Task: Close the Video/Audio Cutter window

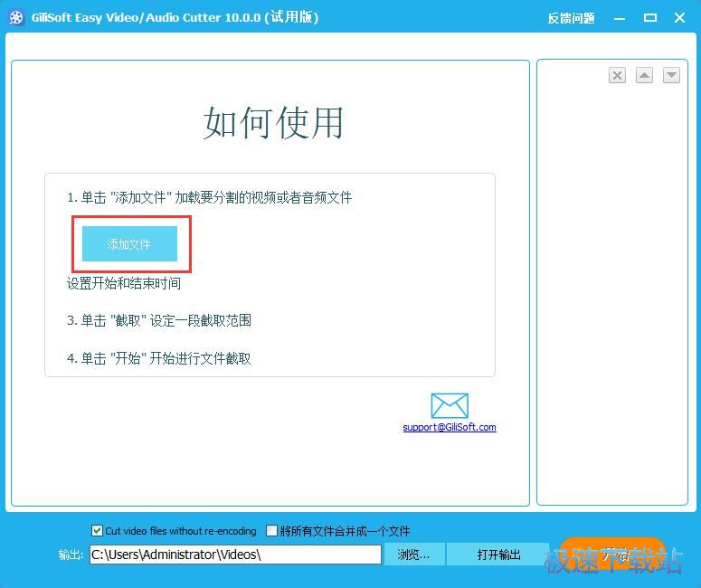Action: click(677, 18)
